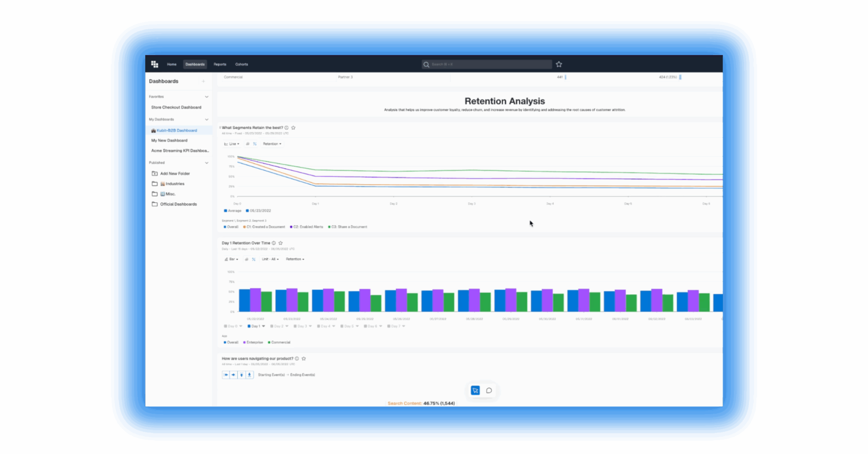The image size is (868, 454).
Task: Open the Line chart type dropdown
Action: tap(232, 144)
